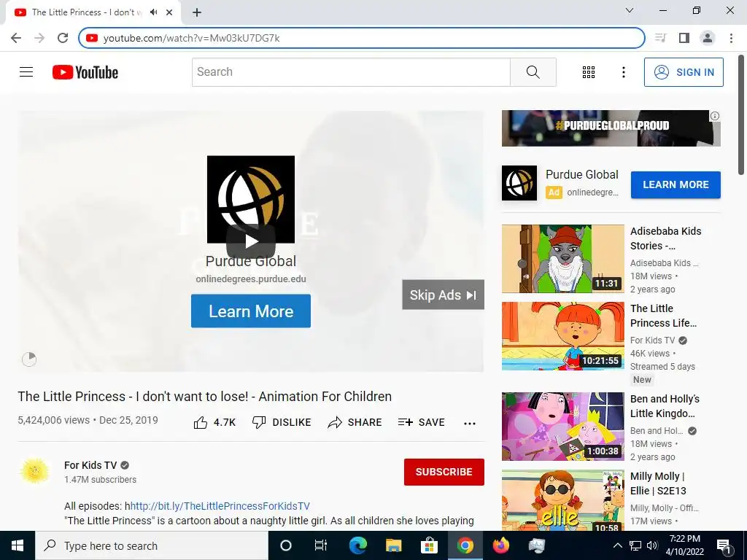
Task: Click the Purdue Global sidebar logo
Action: pyautogui.click(x=519, y=183)
